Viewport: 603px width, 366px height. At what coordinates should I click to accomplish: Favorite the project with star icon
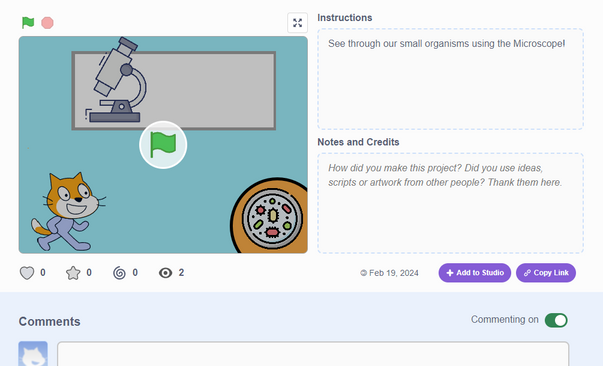(73, 273)
